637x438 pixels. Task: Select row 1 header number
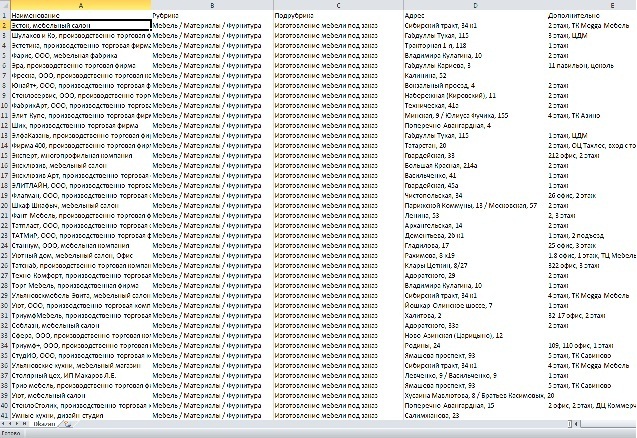pyautogui.click(x=5, y=15)
